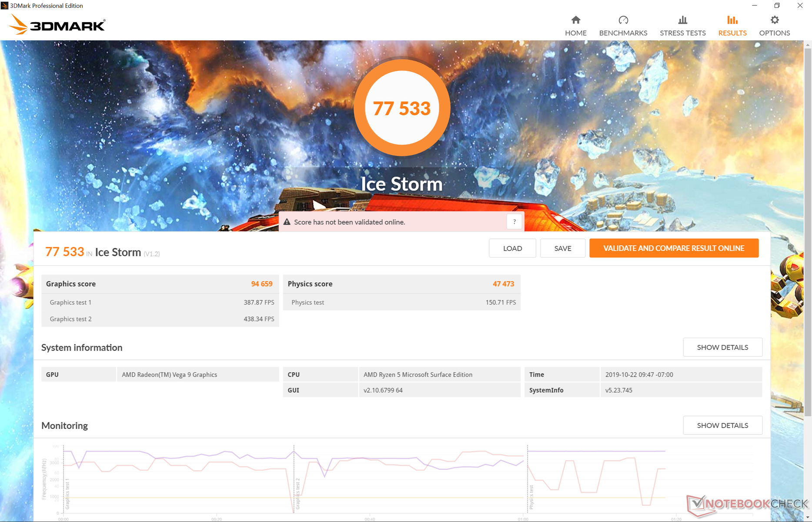The image size is (812, 522).
Task: Click the Options gear icon
Action: click(775, 20)
